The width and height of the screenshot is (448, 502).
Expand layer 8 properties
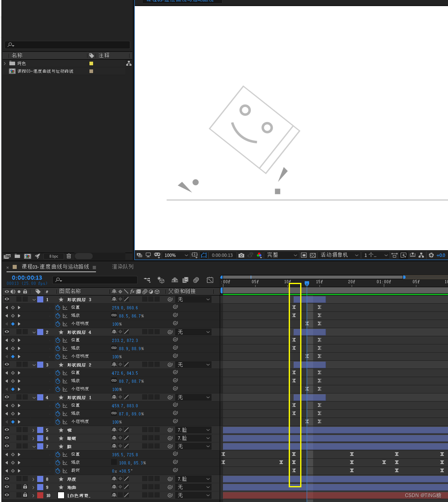33,479
